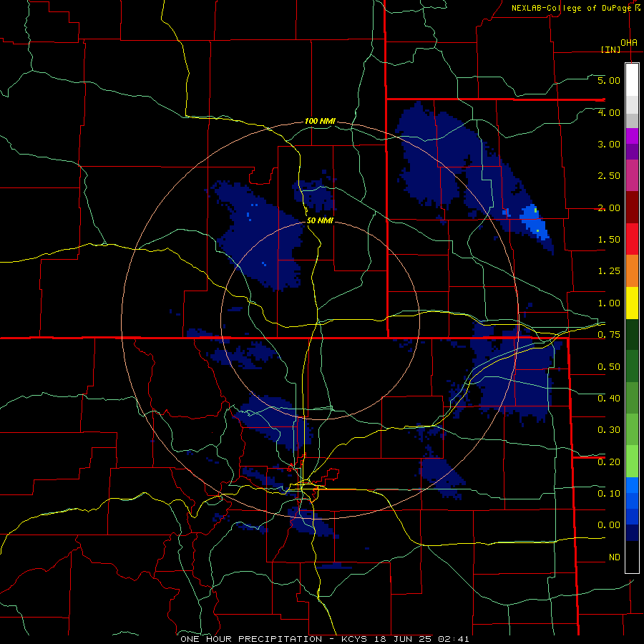Click the 100 NMI range ring label

[320, 122]
